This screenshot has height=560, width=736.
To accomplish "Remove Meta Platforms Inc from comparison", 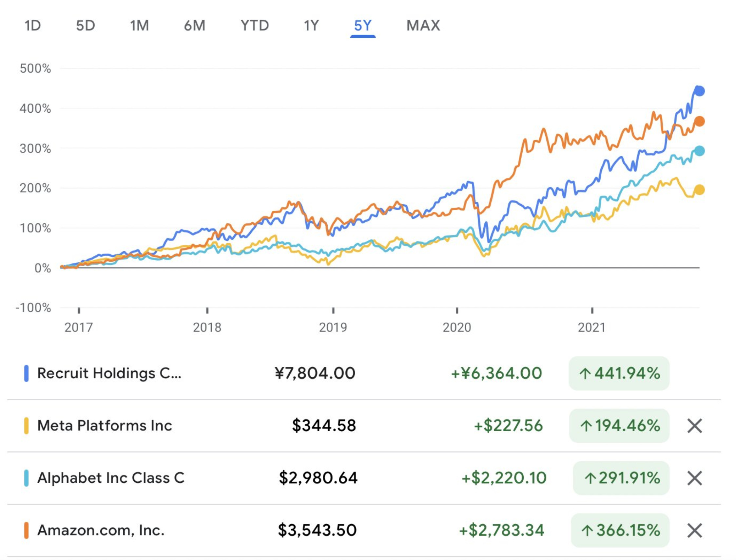I will tap(694, 426).
